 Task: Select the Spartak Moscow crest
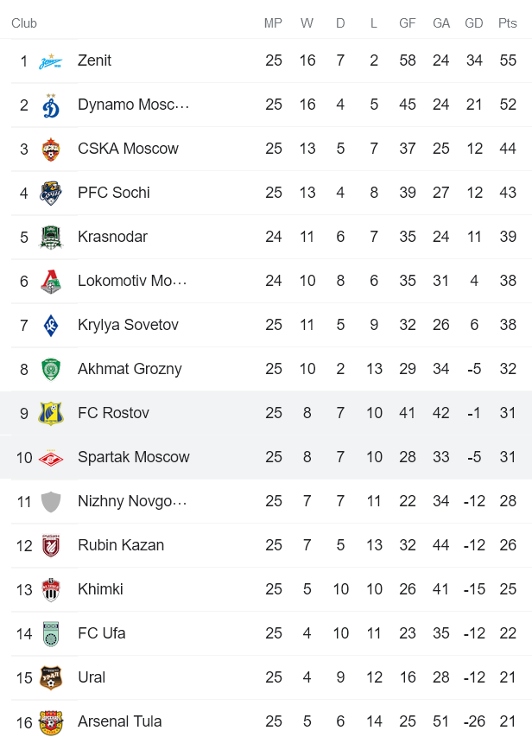49,457
